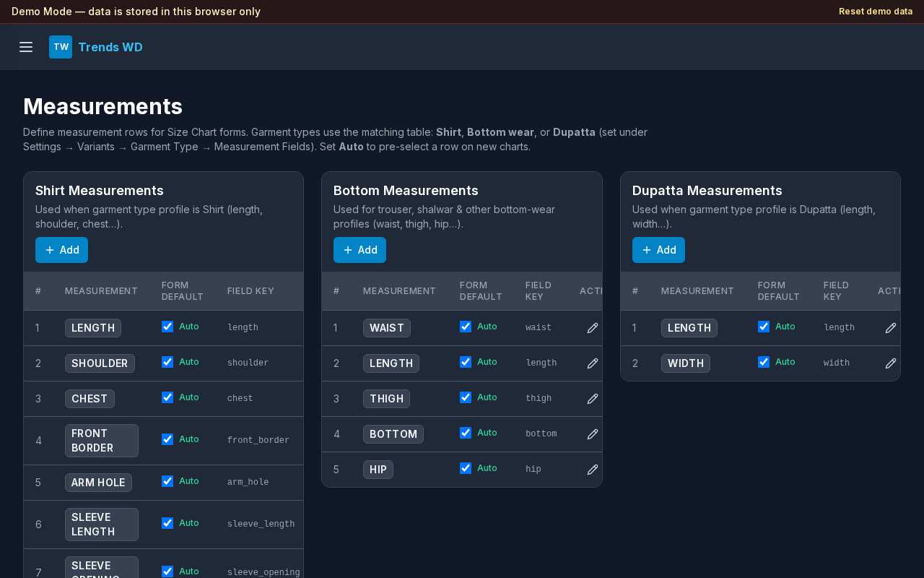Toggle Auto for SHOULDER
The width and height of the screenshot is (924, 578).
click(167, 362)
